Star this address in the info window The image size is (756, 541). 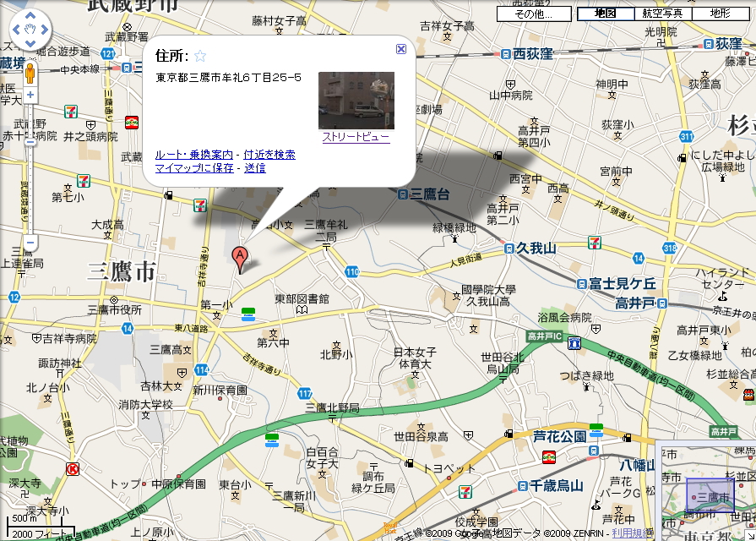pyautogui.click(x=200, y=57)
